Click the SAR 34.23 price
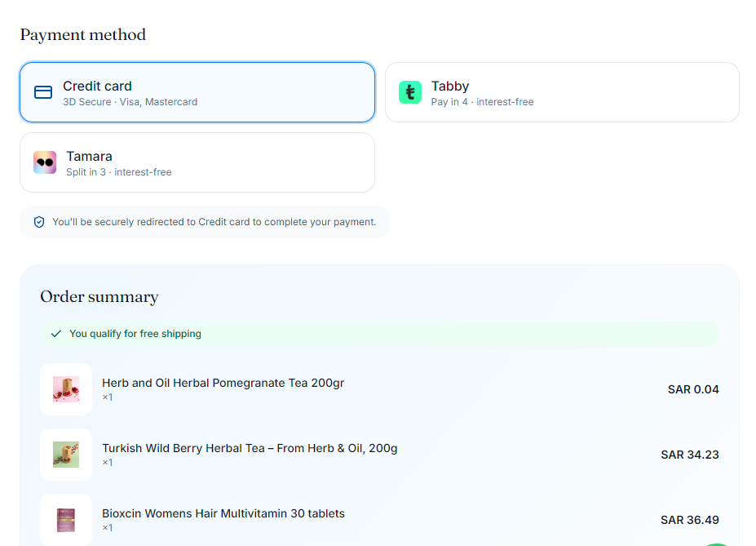Screen dimensions: 756x546 click(690, 455)
